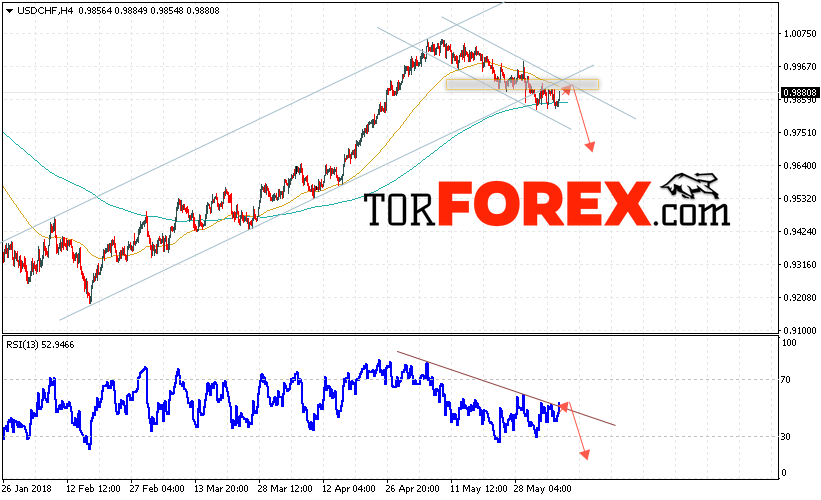Select the OHLC values 0.98564 0.98849 0.98548 0.98808
821x500 pixels.
click(x=149, y=10)
